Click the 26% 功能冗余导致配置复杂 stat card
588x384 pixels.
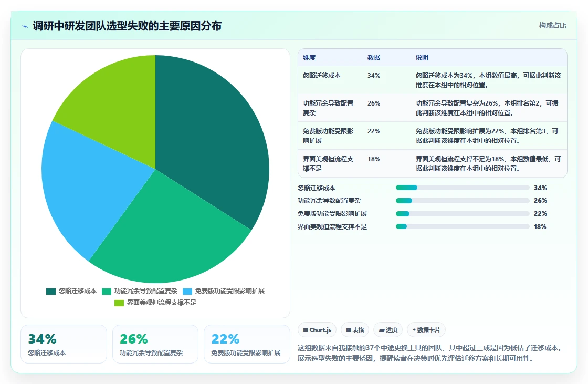[x=155, y=344]
